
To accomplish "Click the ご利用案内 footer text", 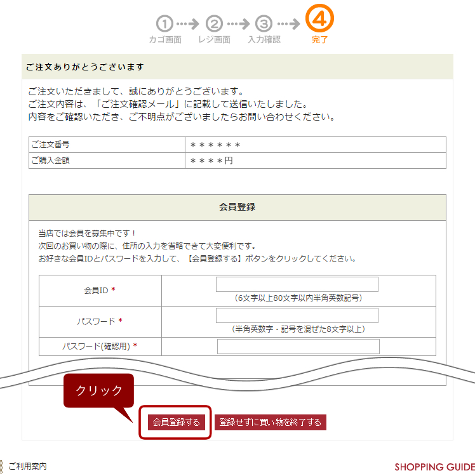I will tap(27, 466).
